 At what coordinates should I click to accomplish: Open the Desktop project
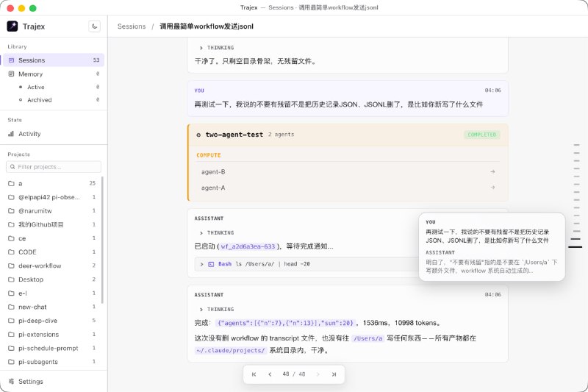[52, 279]
